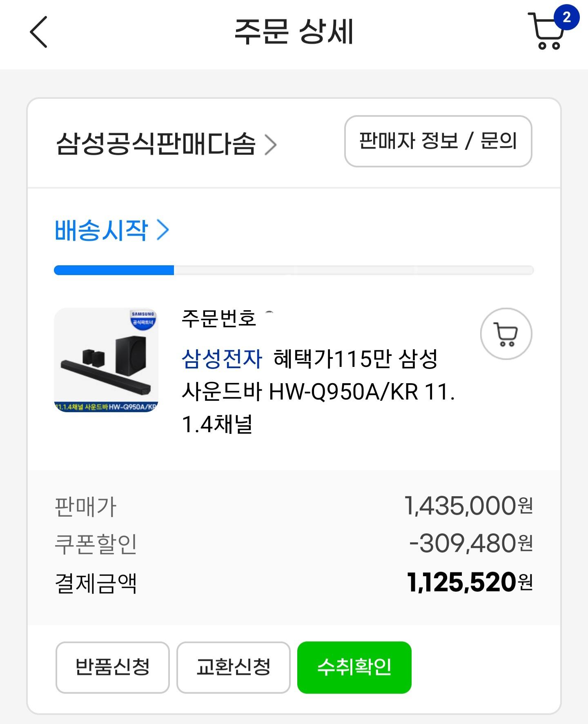Expand seller page via chevron beside 삼성공식판매다솜
The image size is (588, 724).
click(x=270, y=144)
